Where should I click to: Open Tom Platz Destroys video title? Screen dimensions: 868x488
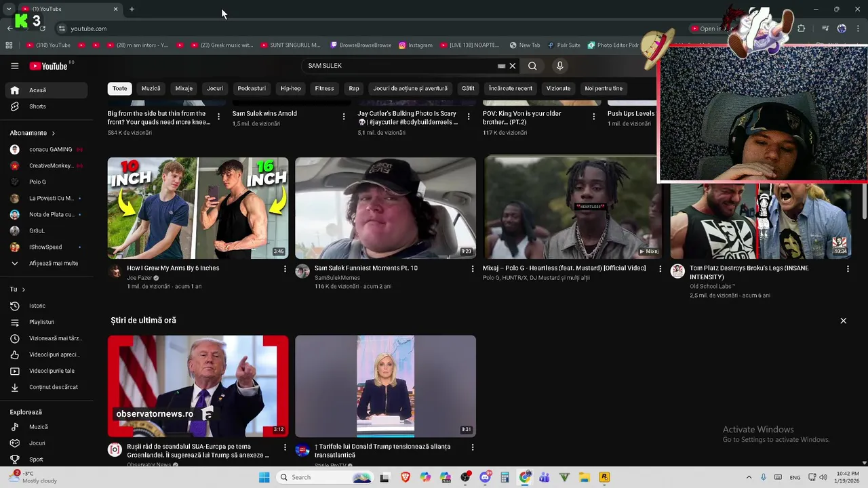pos(749,272)
